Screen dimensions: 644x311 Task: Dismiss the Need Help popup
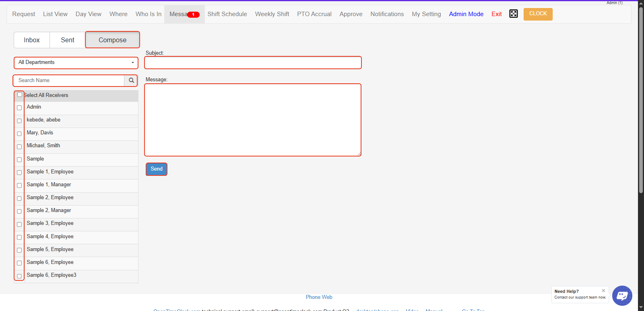pyautogui.click(x=603, y=290)
